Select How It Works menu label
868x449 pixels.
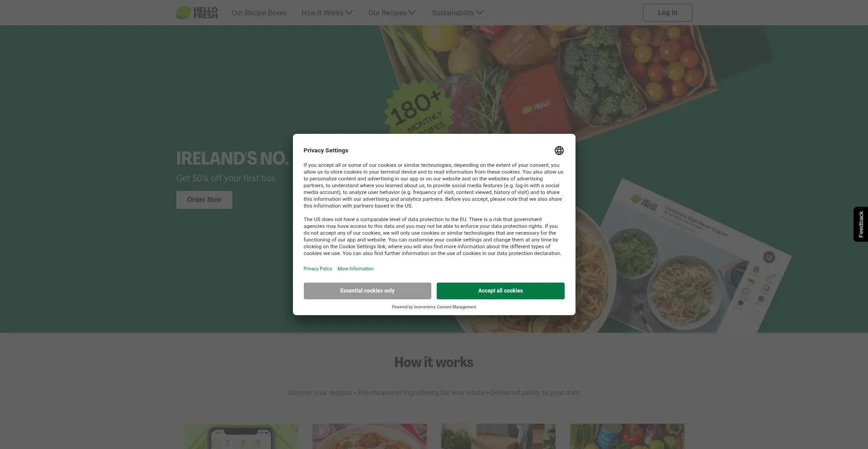click(x=322, y=13)
